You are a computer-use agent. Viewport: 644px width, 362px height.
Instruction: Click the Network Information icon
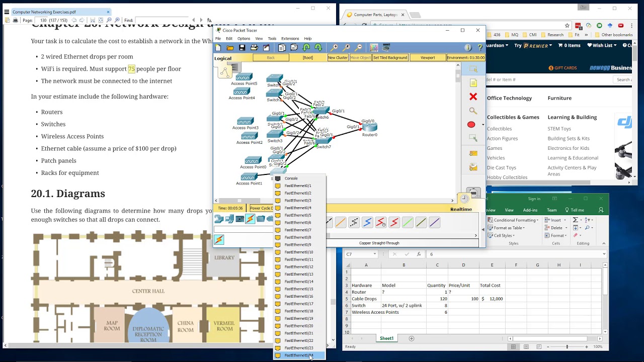pos(468,48)
